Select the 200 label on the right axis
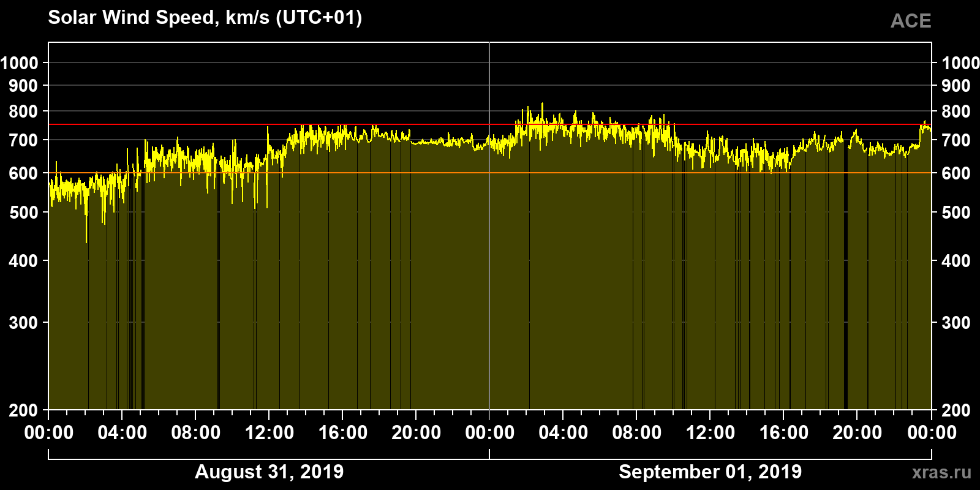Screen dimensions: 980x490 coord(956,411)
